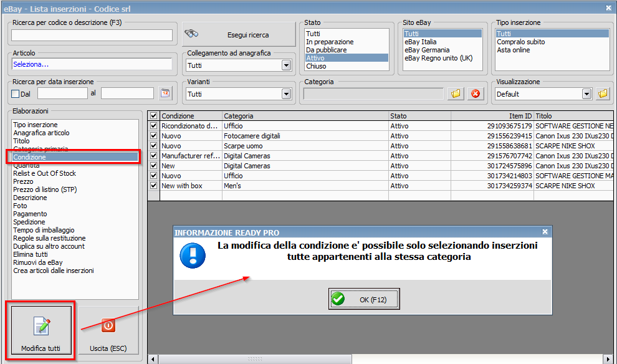Select Pagamento in Elaborazioni list
Screen dimensions: 617x364
click(30, 214)
